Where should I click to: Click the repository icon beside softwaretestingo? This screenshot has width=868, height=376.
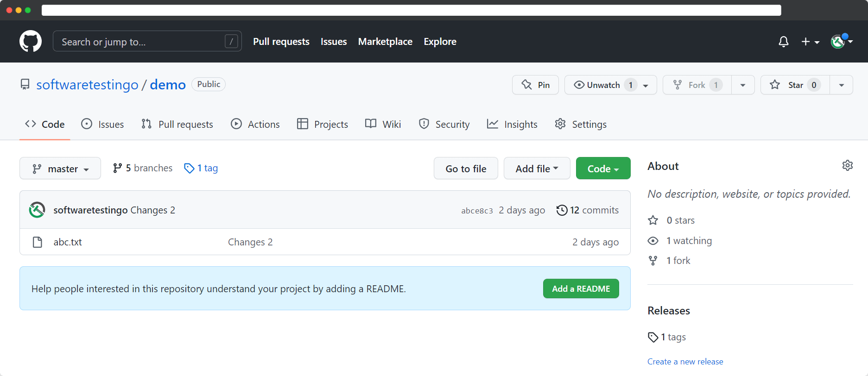tap(25, 84)
